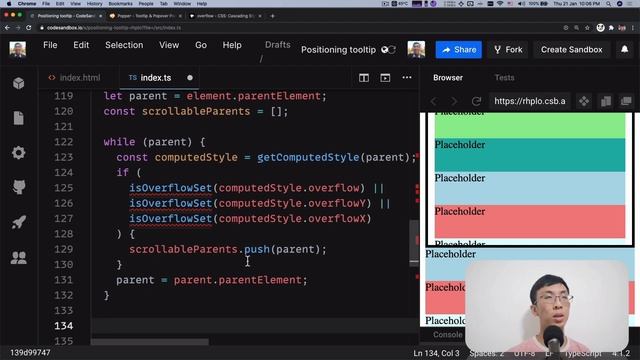This screenshot has height=360, width=640.
Task: Click the preview URL address field
Action: (x=530, y=101)
